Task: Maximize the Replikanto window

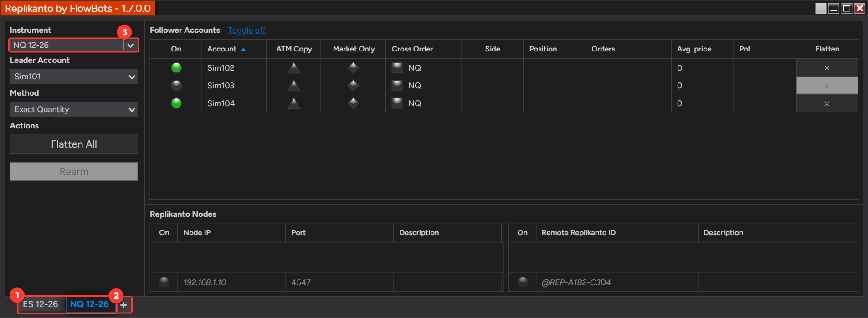Action: click(847, 8)
